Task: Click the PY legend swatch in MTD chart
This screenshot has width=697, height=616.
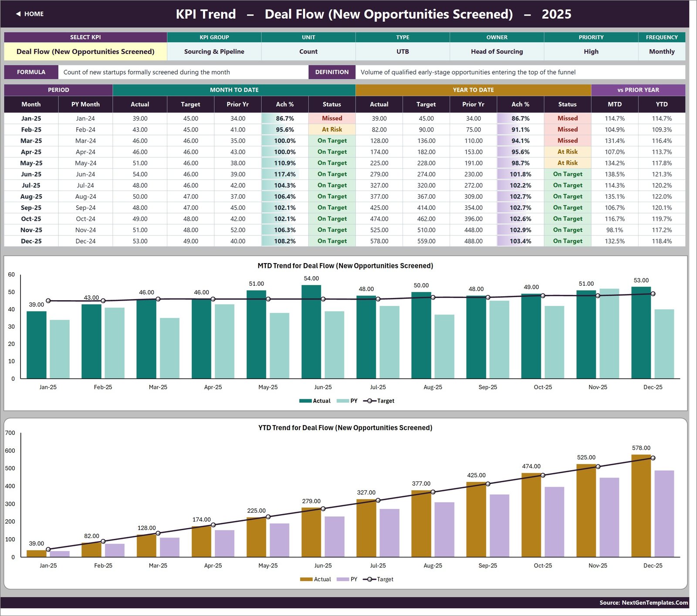Action: click(343, 401)
